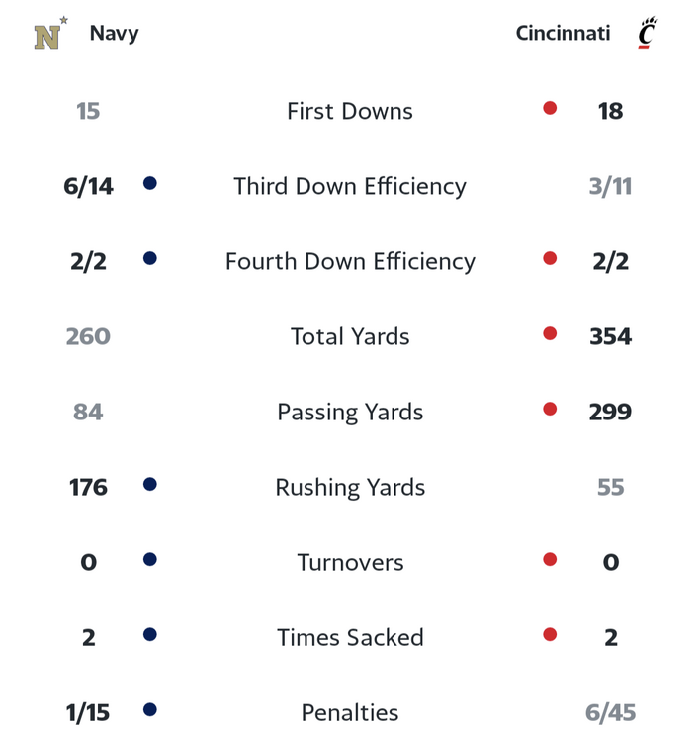Screen dimensions: 700x742
Task: Click the navy dot beside Penalties
Action: [x=150, y=709]
